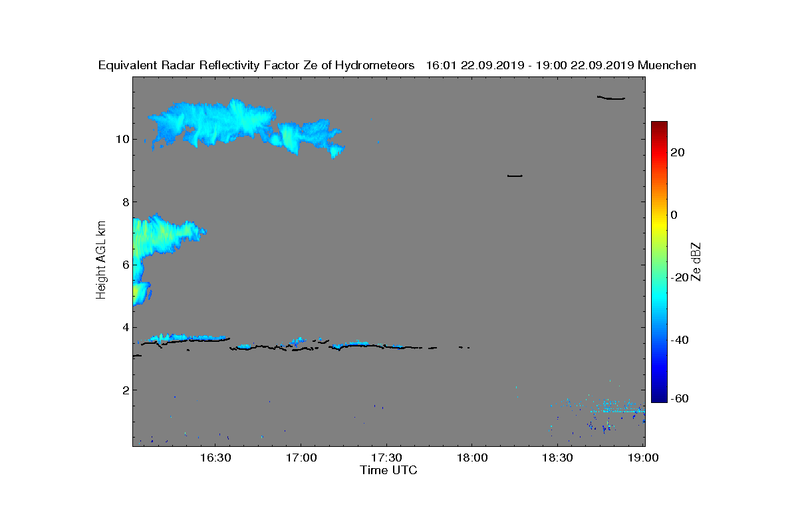The height and width of the screenshot is (532, 798).
Task: Click the height tick label 10
Action: (x=121, y=139)
